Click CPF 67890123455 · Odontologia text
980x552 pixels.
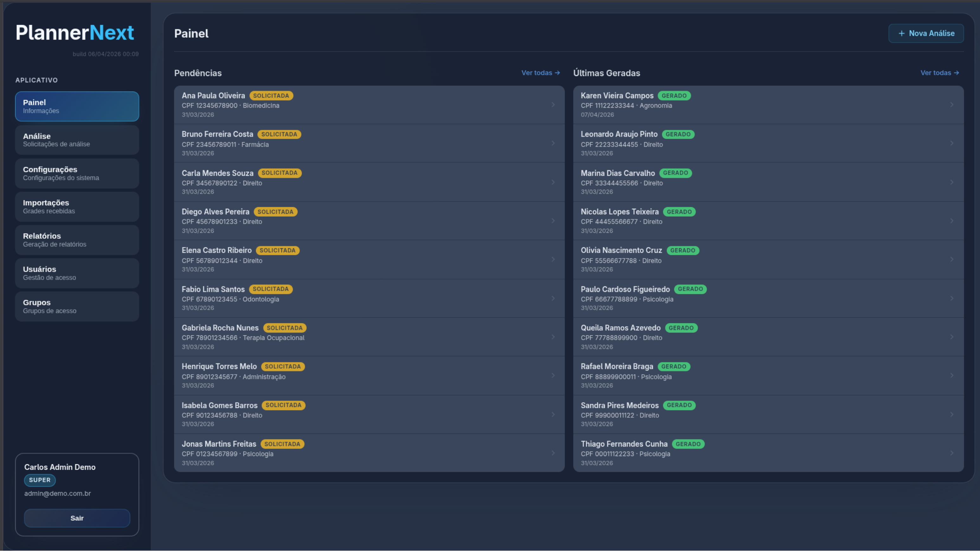pyautogui.click(x=230, y=300)
